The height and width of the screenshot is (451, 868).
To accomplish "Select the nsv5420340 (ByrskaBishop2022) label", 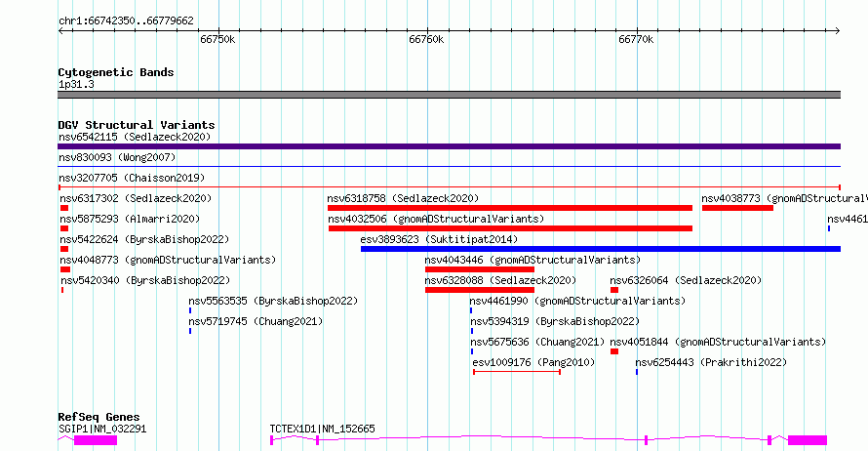I will (145, 280).
